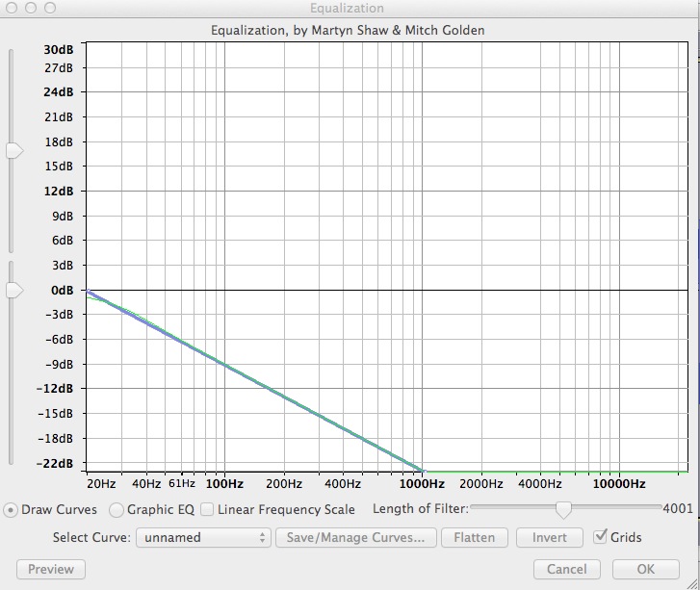The image size is (700, 590).
Task: Click the window close button
Action: pyautogui.click(x=12, y=8)
